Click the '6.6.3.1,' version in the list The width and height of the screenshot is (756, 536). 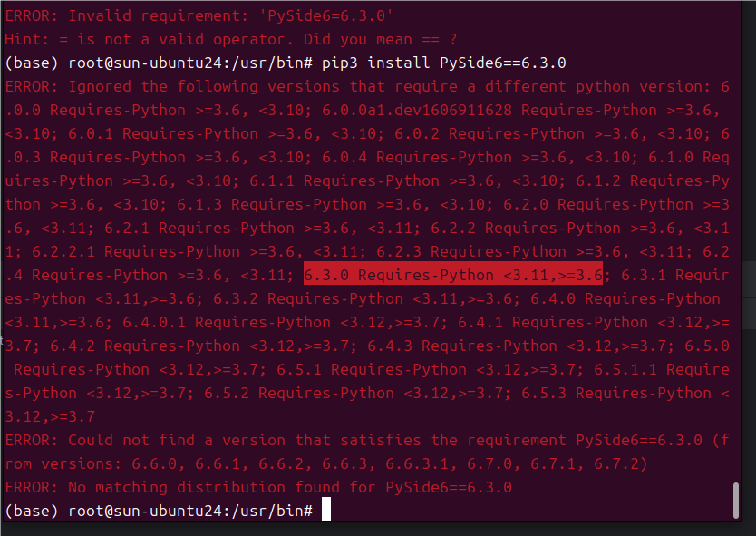click(x=422, y=464)
